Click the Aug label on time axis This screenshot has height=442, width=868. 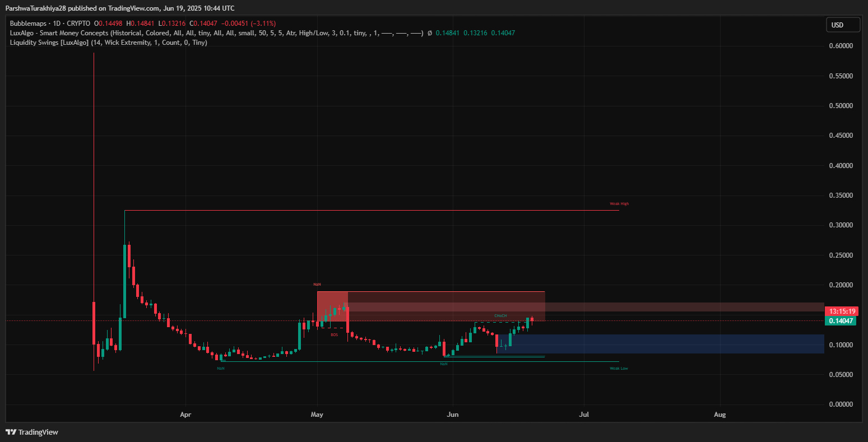720,415
